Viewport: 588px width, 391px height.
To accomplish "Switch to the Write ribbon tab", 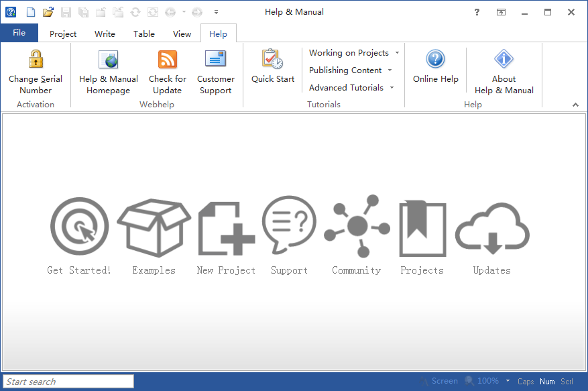I will 105,34.
